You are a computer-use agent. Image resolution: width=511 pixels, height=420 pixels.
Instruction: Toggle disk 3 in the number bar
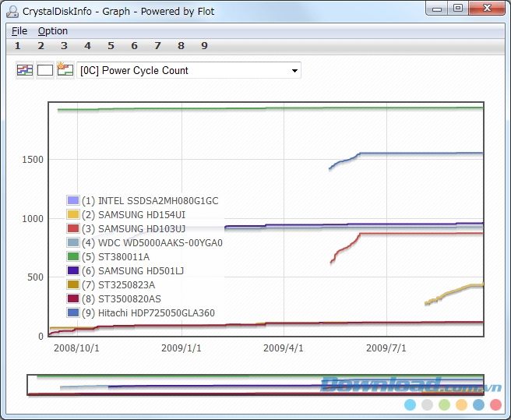(x=64, y=46)
